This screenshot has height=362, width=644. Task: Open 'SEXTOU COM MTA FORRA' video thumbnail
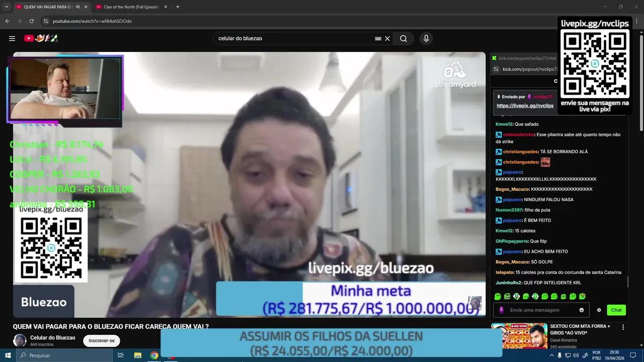519,336
